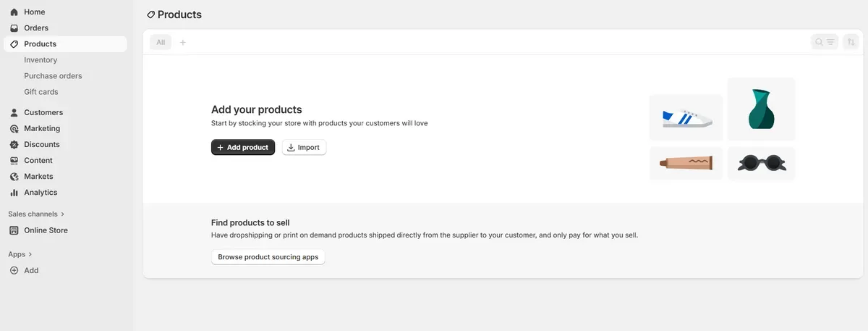
Task: Click the Analytics bar chart icon
Action: [x=14, y=192]
